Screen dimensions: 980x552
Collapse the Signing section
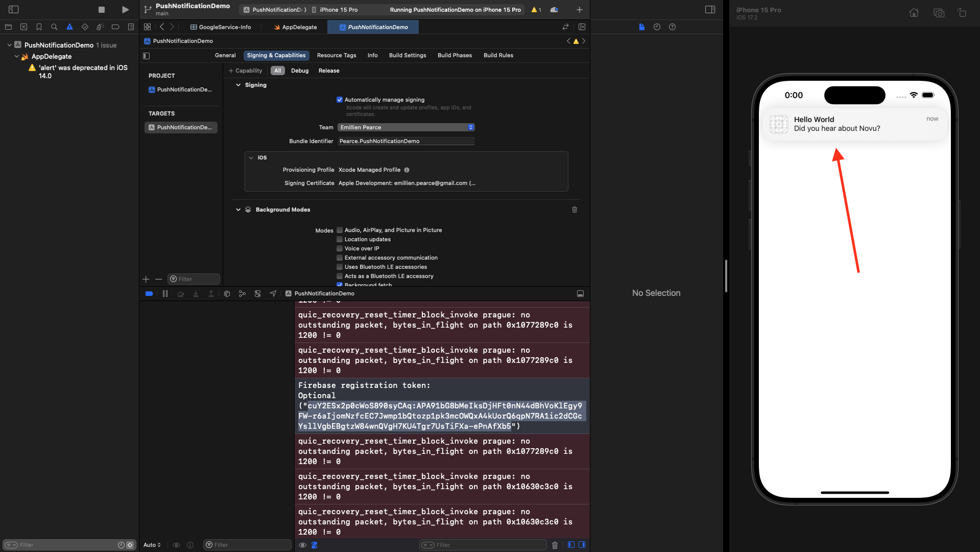click(238, 85)
